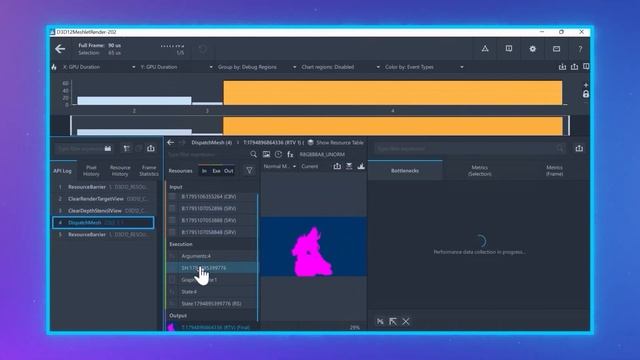640x360 pixels.
Task: Click the layout icon on chart toolbar
Action: (x=586, y=67)
